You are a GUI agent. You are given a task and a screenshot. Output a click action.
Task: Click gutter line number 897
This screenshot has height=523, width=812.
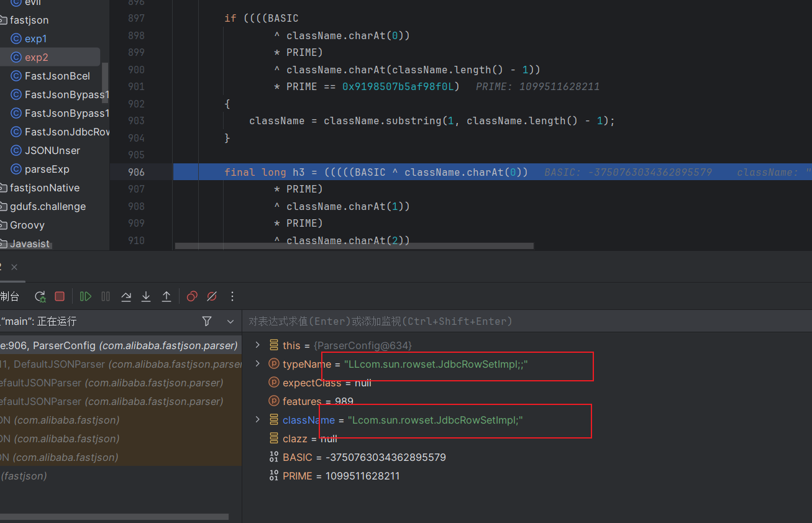click(x=136, y=18)
